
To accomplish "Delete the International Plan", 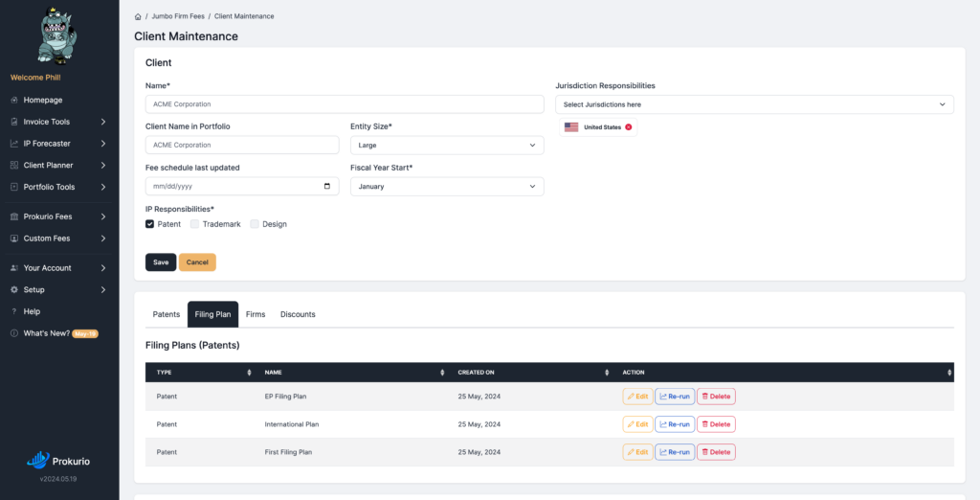I will point(716,424).
